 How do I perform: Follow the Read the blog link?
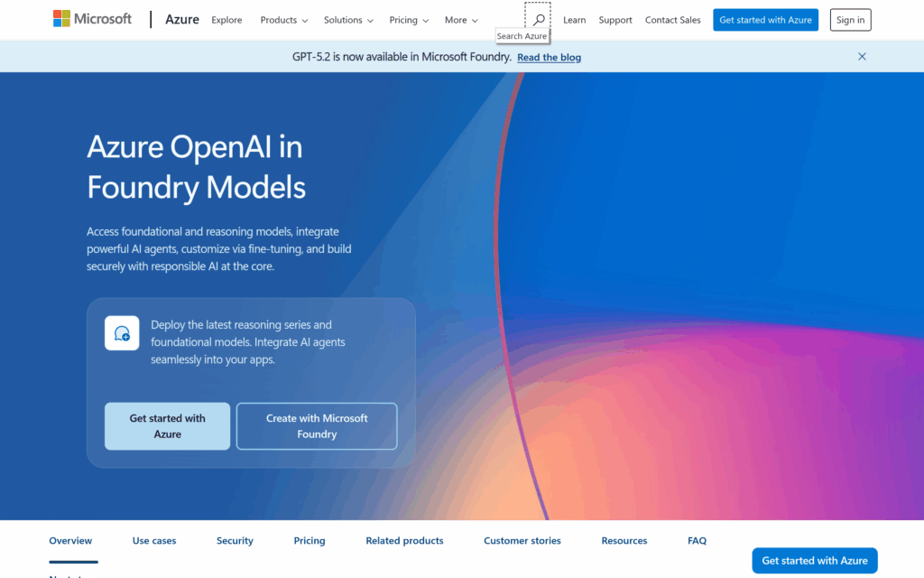coord(550,57)
